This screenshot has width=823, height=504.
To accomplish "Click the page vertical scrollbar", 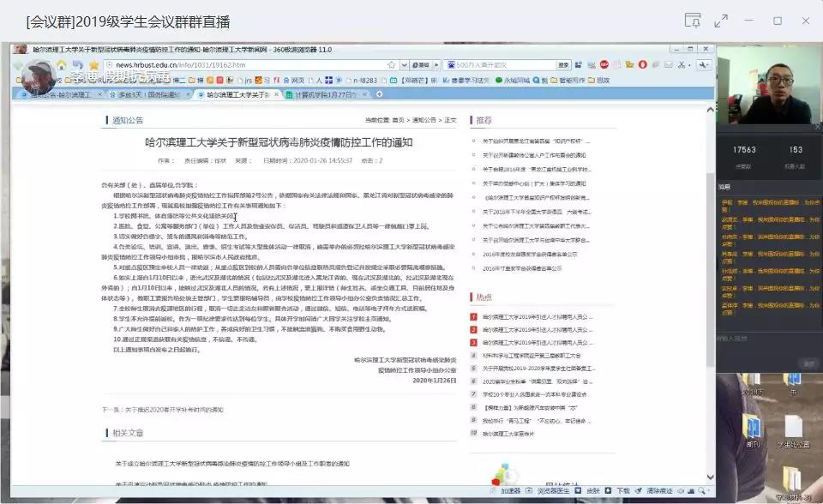I will (x=710, y=257).
